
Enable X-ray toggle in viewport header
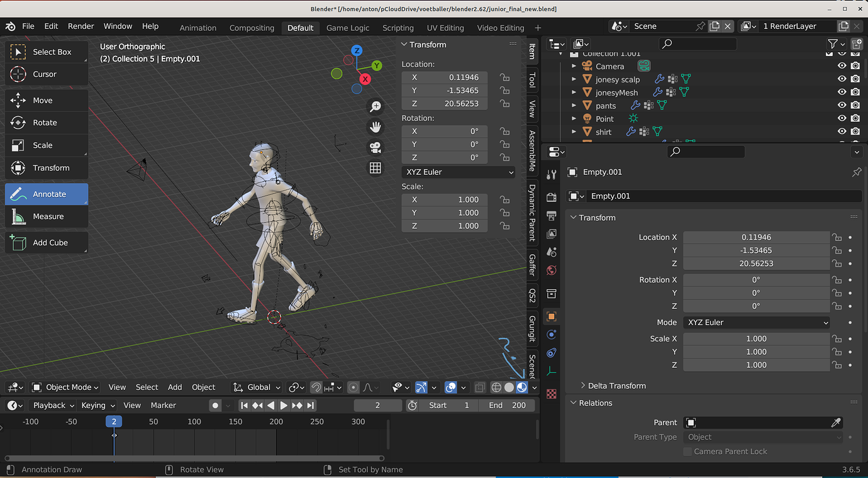click(x=480, y=387)
